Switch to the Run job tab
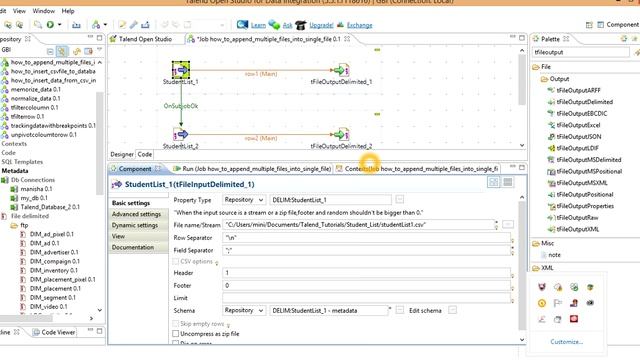640x360 pixels. pos(252,169)
